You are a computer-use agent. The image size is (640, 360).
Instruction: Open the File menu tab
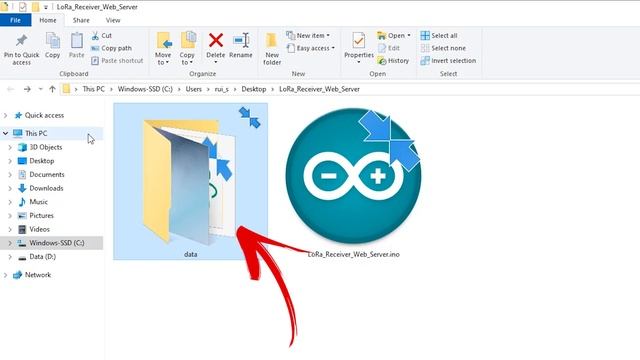[x=16, y=20]
